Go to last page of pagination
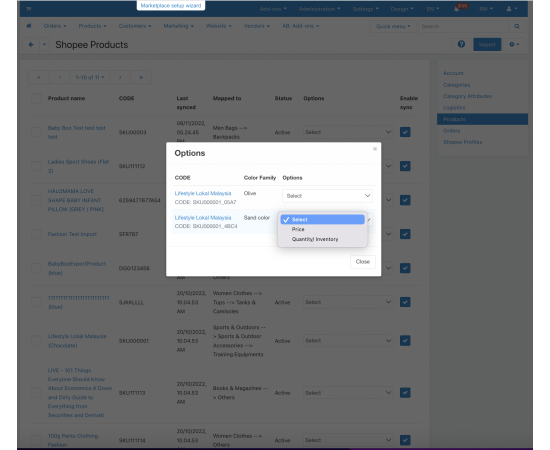550x450 pixels. (141, 77)
